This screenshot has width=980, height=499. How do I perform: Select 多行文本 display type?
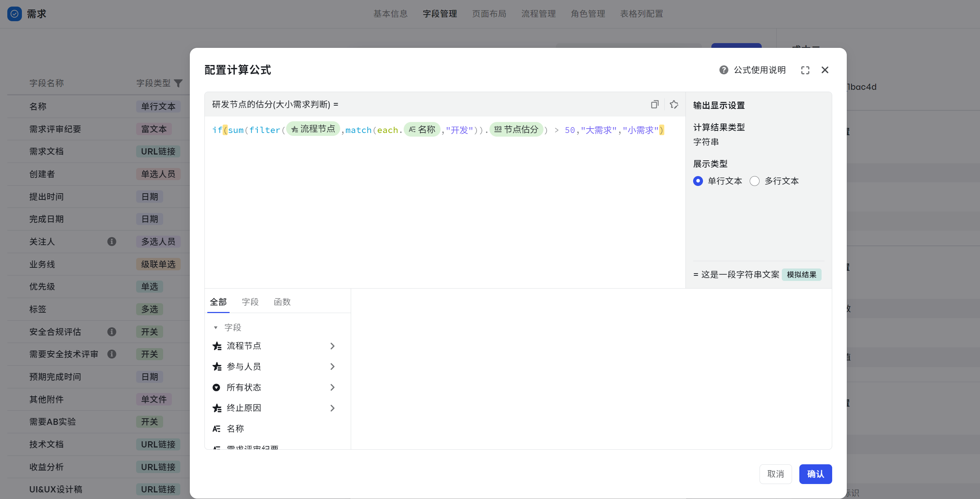tap(754, 181)
